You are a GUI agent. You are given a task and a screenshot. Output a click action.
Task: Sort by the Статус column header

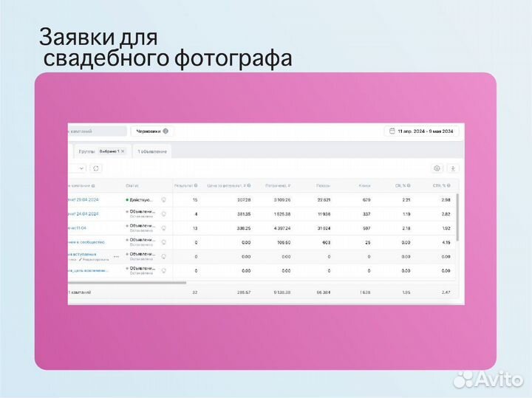[132, 186]
